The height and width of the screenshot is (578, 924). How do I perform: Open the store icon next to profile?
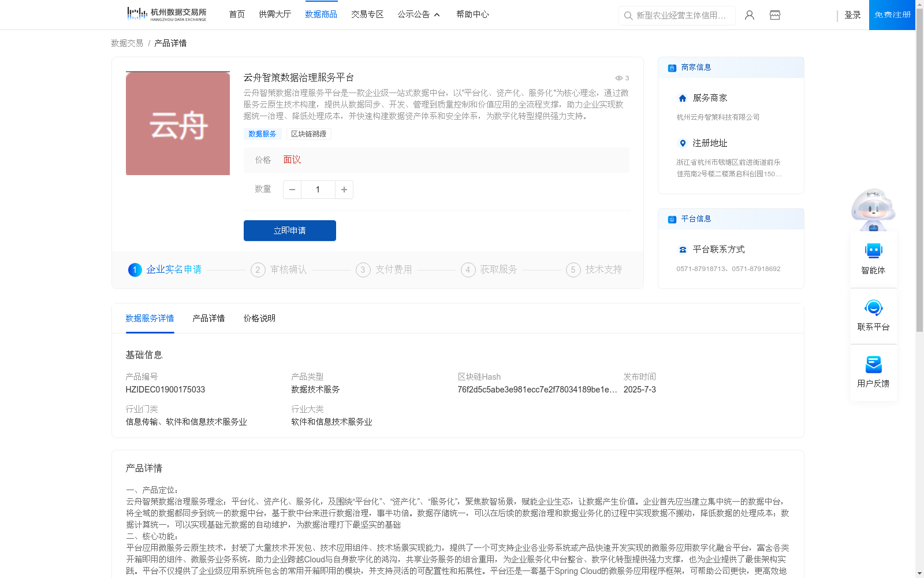click(775, 15)
